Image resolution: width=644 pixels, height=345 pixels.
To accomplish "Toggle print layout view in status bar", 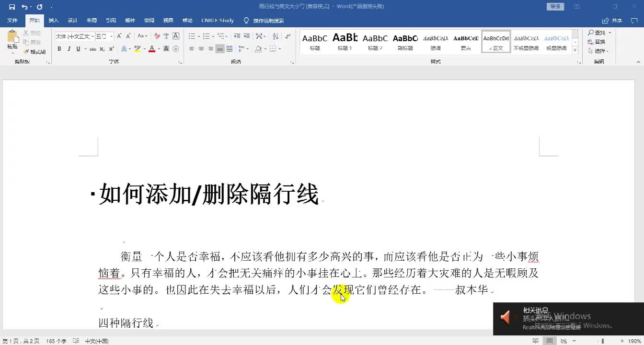I will [x=550, y=341].
